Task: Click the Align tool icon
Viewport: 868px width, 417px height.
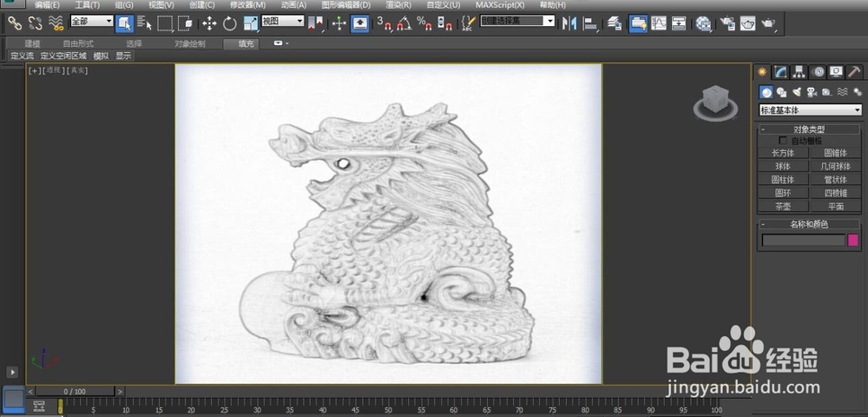Action: 591,23
